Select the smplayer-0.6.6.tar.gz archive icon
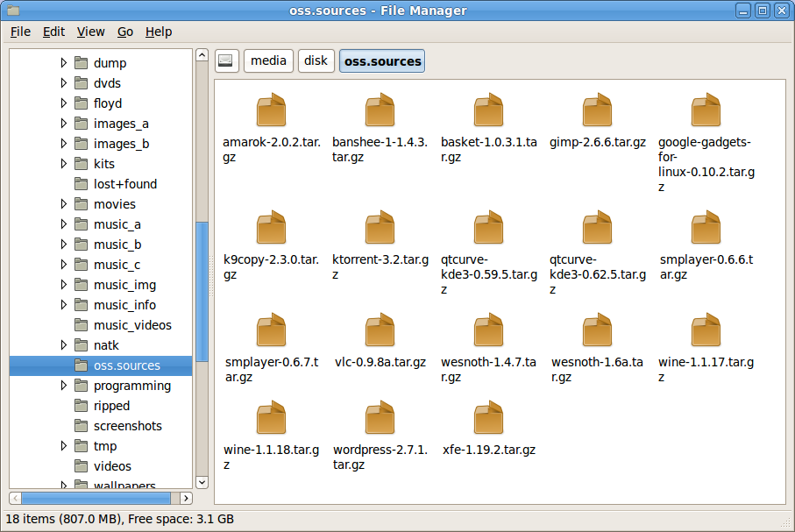Viewport: 795px width, 532px height. coord(706,227)
